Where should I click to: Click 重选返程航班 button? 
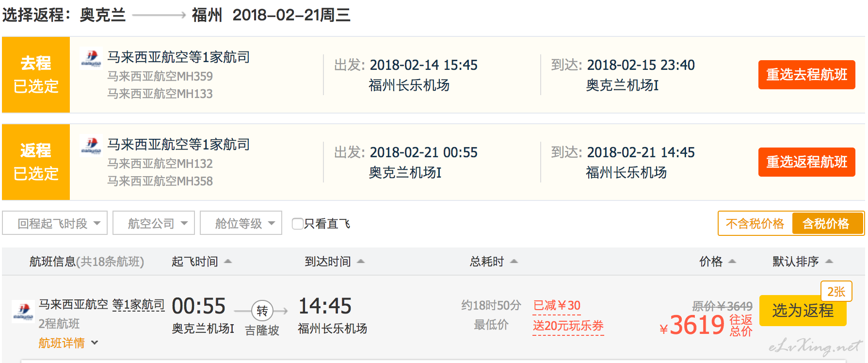coord(807,162)
